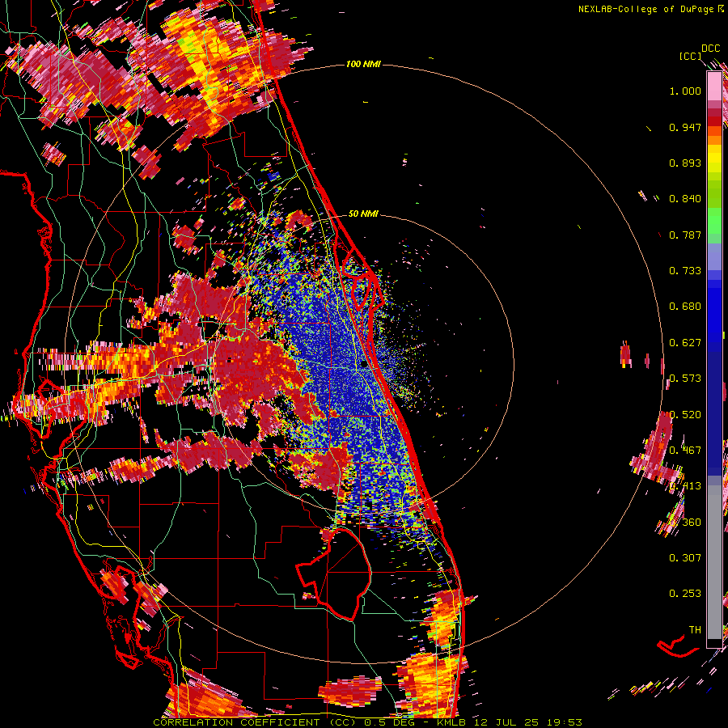The height and width of the screenshot is (728, 728).
Task: Select the 1.000 value on color scale
Action: [685, 91]
